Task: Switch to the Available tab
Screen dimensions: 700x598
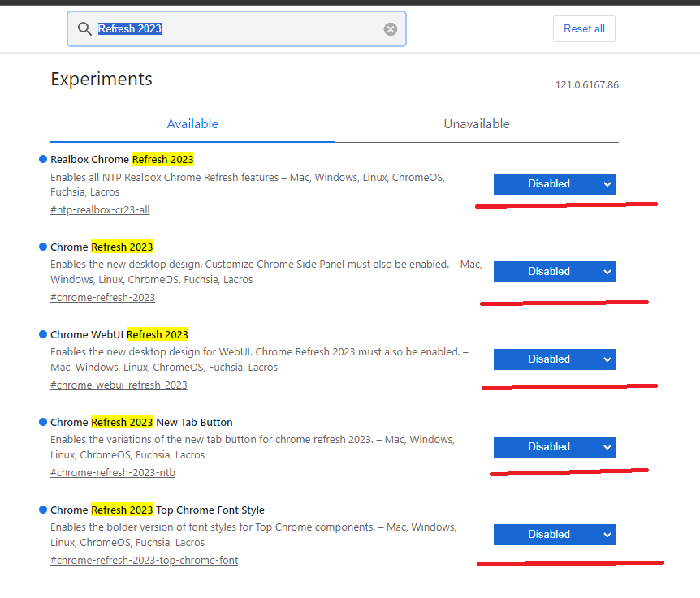Action: tap(192, 124)
